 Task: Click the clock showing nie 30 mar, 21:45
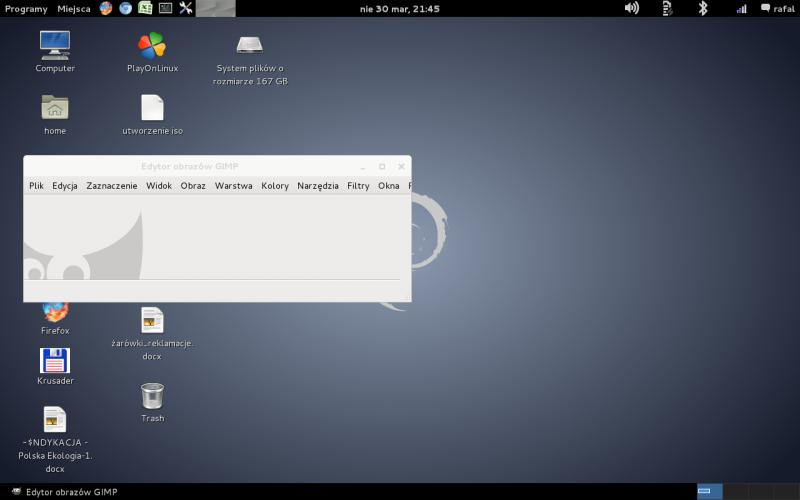[399, 8]
